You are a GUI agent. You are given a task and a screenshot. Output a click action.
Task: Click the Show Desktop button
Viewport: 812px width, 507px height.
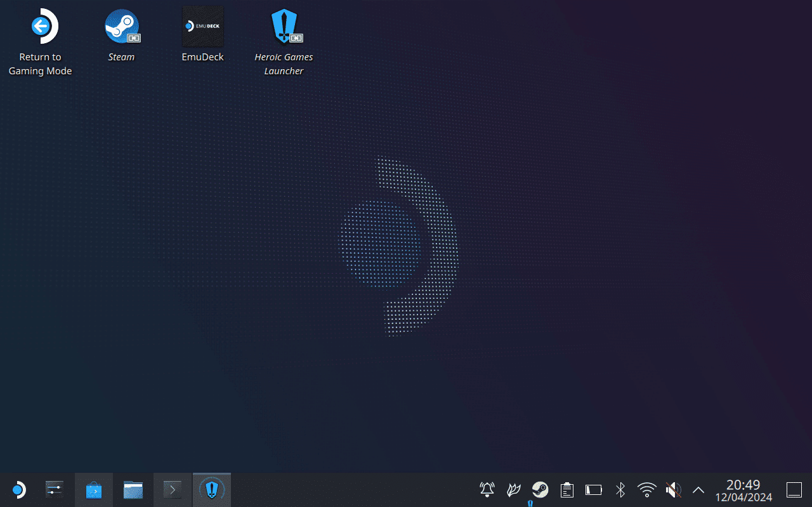point(794,489)
